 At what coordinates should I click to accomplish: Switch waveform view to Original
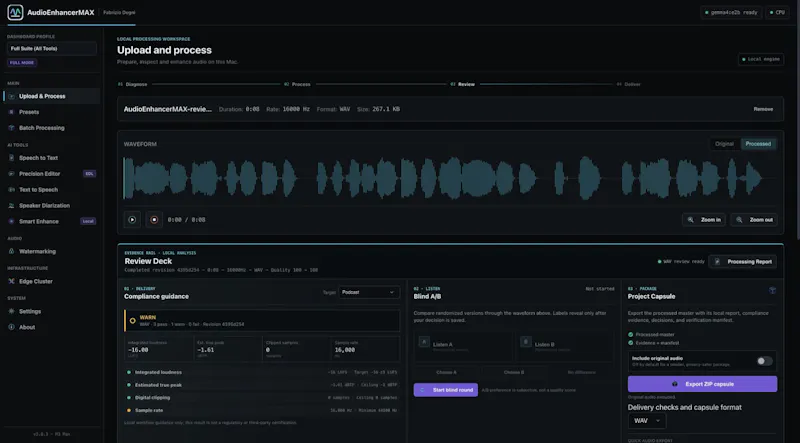coord(724,144)
